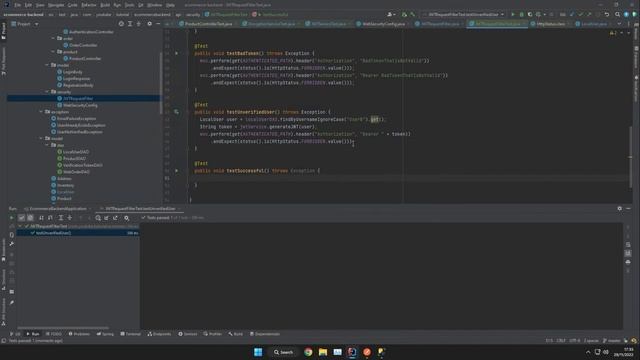Screen dimensions: 640x360
Task: Collapse the order folder
Action: [x=53, y=38]
